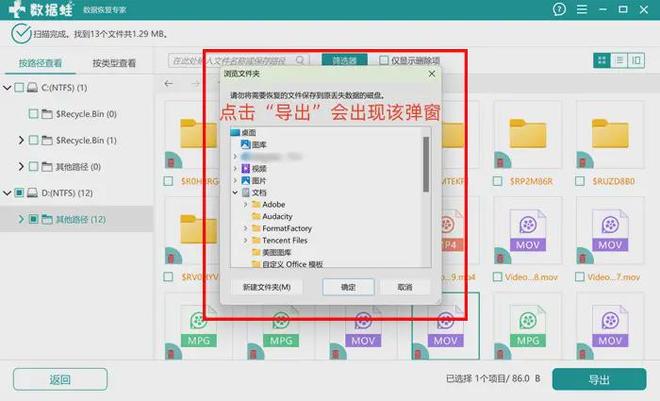Switch to 按路径查看 tab
The width and height of the screenshot is (660, 401).
tap(40, 63)
